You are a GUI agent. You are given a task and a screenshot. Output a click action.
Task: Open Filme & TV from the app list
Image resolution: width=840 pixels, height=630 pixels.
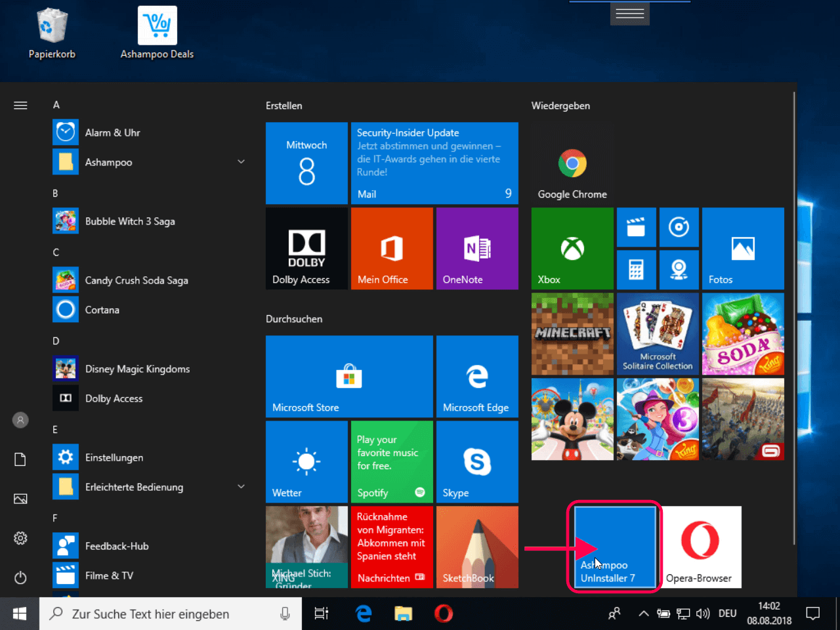coord(150,576)
